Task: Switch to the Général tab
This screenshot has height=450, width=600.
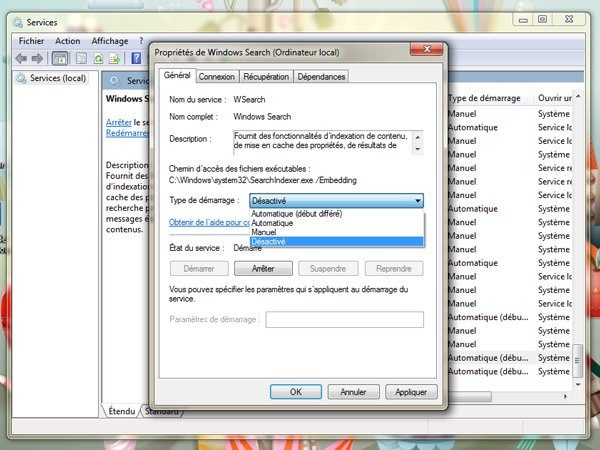Action: pyautogui.click(x=177, y=75)
